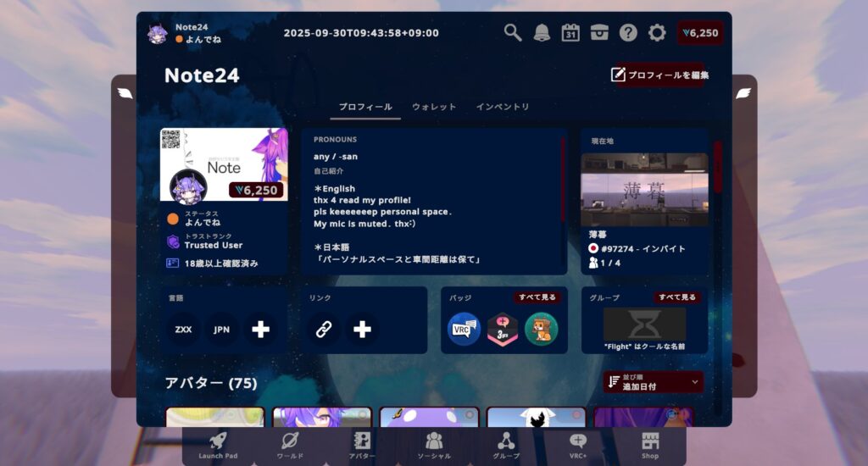Screen dimensions: 868x466
Task: Click the プロフィールを編集 button
Action: tap(660, 75)
